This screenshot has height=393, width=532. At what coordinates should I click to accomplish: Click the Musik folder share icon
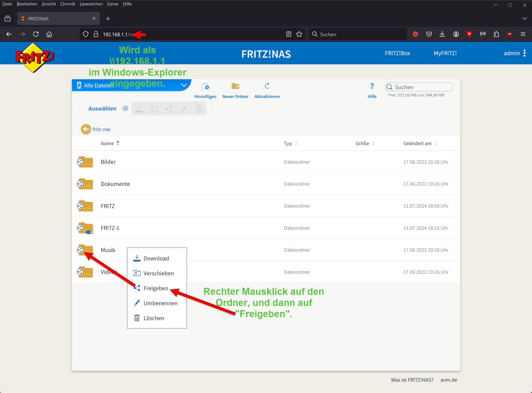(x=80, y=250)
